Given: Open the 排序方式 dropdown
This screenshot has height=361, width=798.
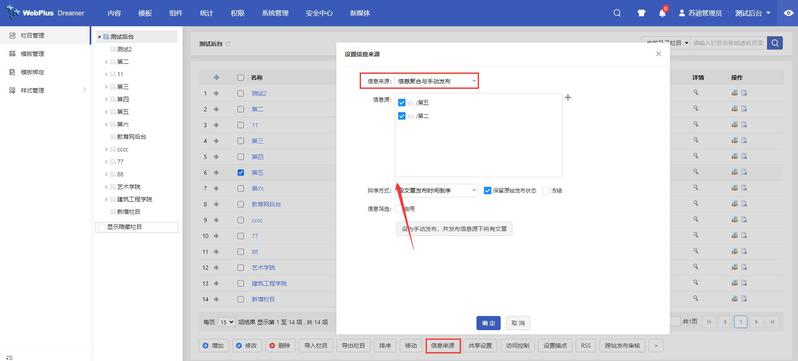Looking at the screenshot, I should point(437,190).
